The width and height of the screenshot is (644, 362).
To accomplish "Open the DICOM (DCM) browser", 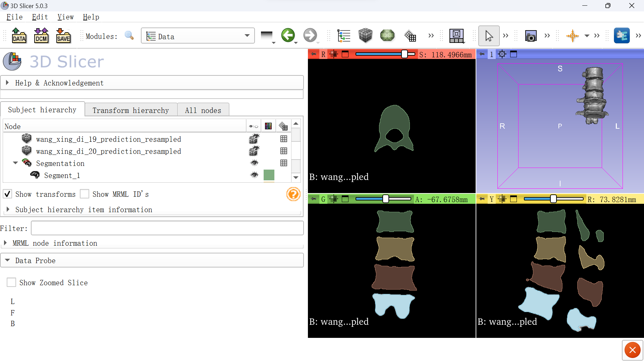I will point(41,36).
